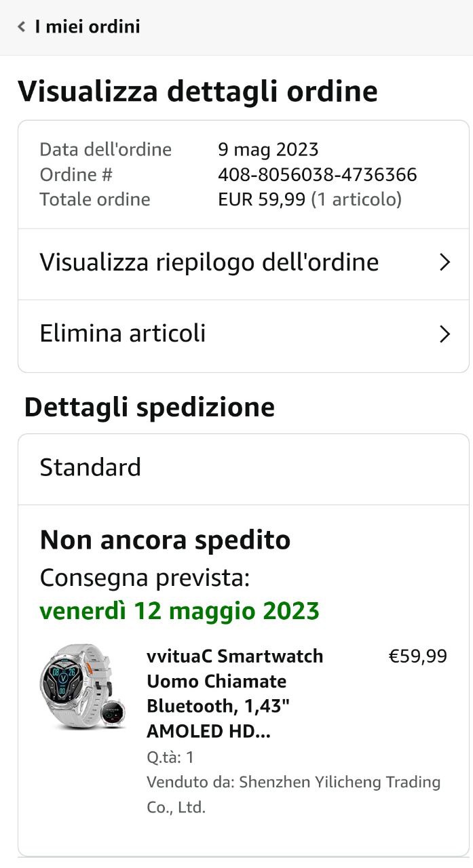Click delivery date venerdì 12 maggio 2023
The width and height of the screenshot is (473, 868).
(179, 611)
